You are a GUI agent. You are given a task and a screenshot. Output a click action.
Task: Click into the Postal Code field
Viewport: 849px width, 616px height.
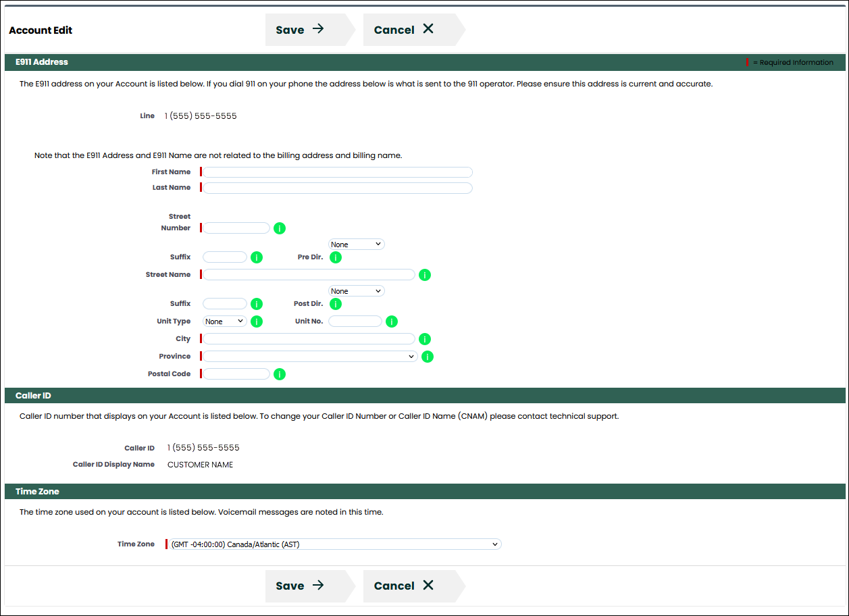pyautogui.click(x=236, y=374)
